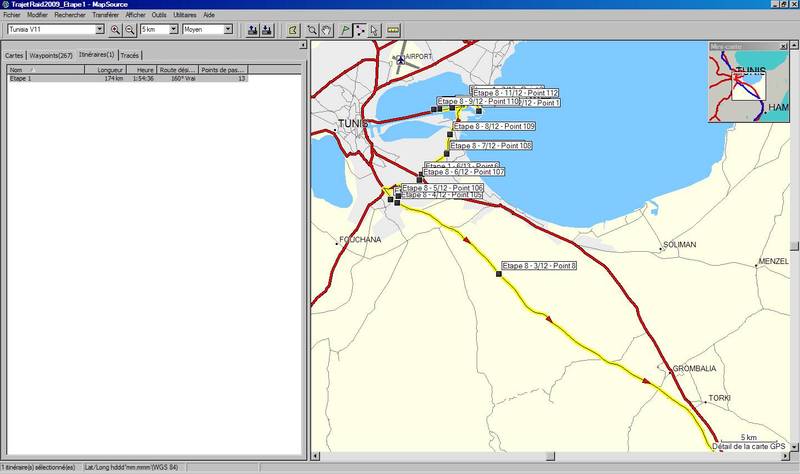The height and width of the screenshot is (474, 800).
Task: Close the mini-map overview panel
Action: (x=784, y=46)
